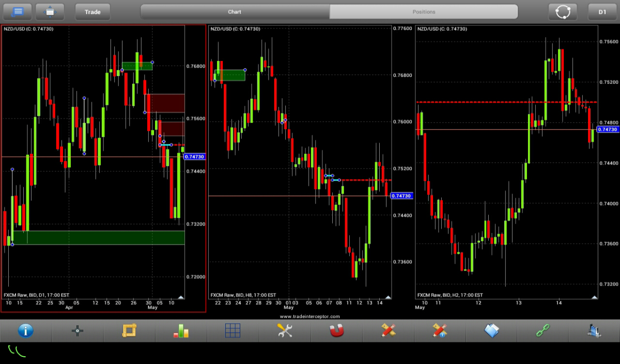Select the large green support zone on D1 chart
Image resolution: width=620 pixels, height=364 pixels.
(98, 238)
